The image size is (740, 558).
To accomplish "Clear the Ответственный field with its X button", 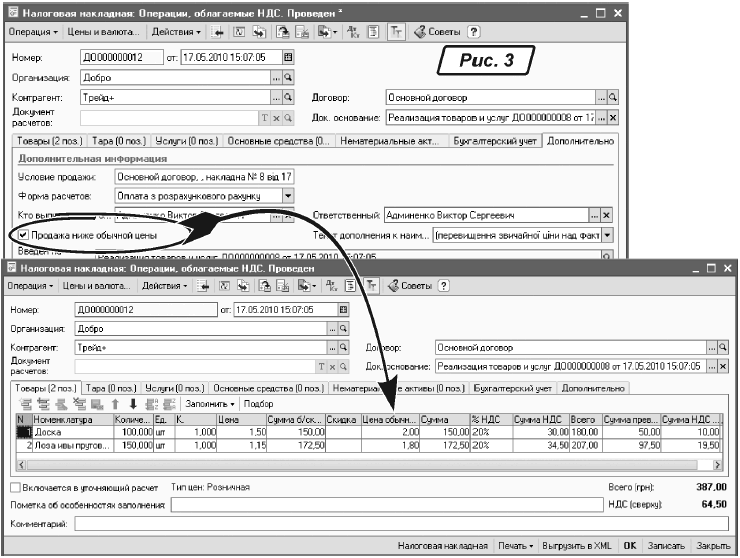I will (x=606, y=215).
